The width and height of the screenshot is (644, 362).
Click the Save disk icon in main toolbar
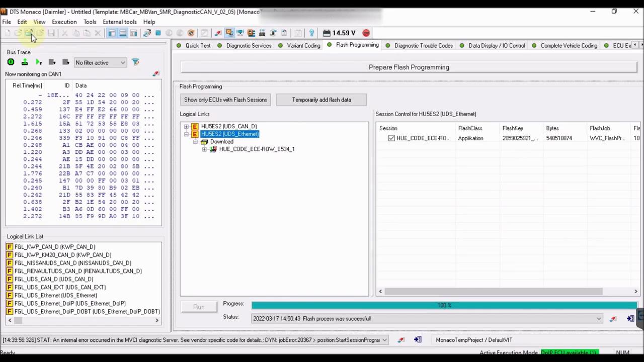pos(51,33)
